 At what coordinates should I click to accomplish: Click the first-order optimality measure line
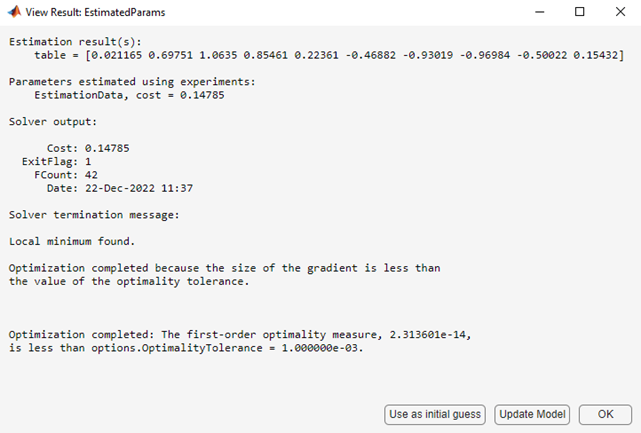(225, 334)
